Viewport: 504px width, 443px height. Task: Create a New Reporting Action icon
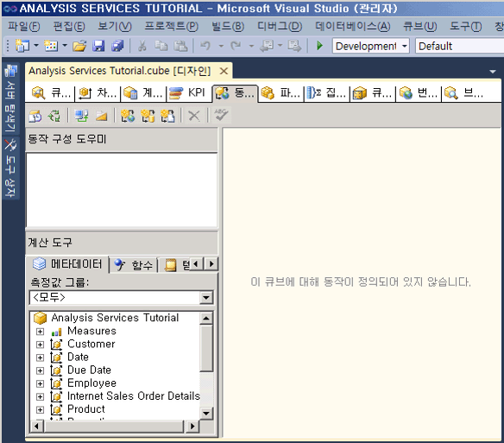(167, 116)
